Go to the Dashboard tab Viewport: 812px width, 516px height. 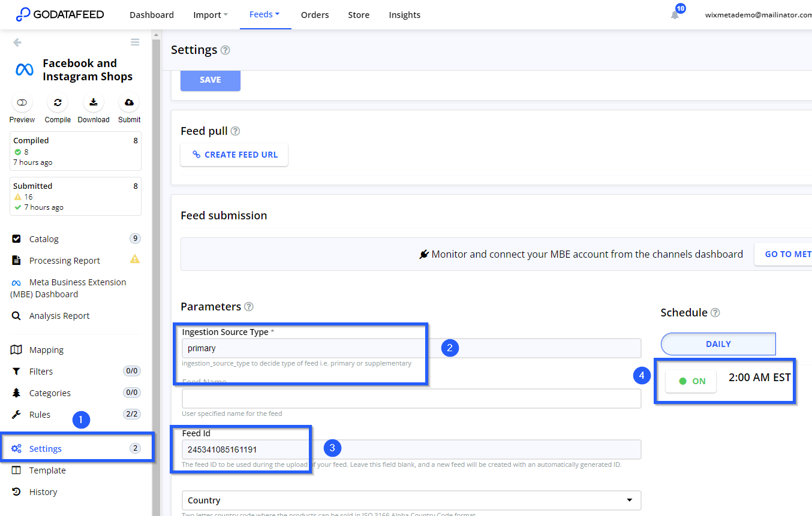pos(152,15)
